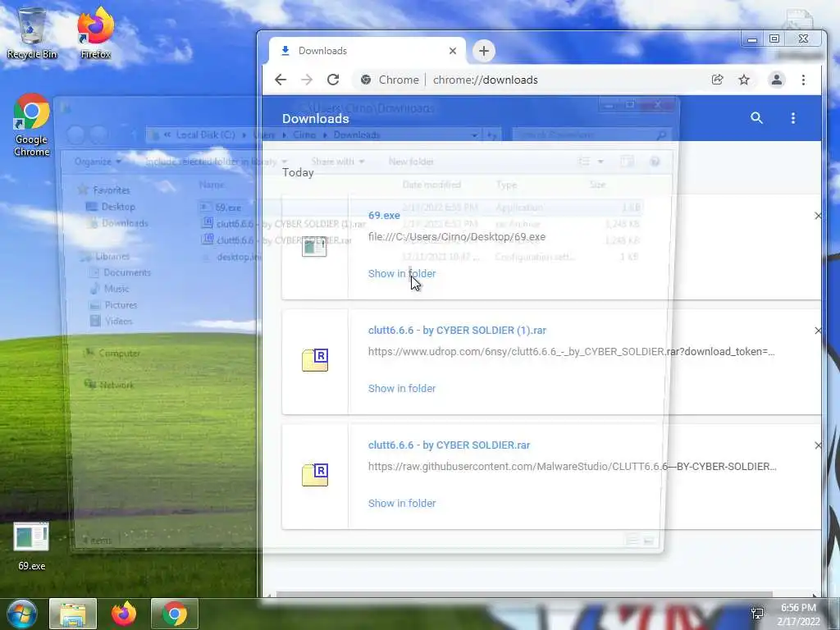Image resolution: width=840 pixels, height=630 pixels.
Task: Open Videos library in Explorer
Action: tap(112, 322)
